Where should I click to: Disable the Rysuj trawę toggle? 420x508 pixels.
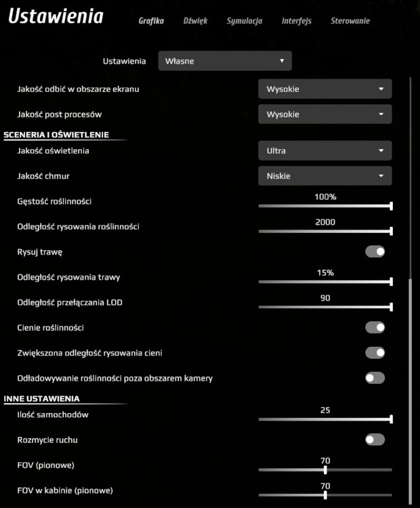point(375,252)
